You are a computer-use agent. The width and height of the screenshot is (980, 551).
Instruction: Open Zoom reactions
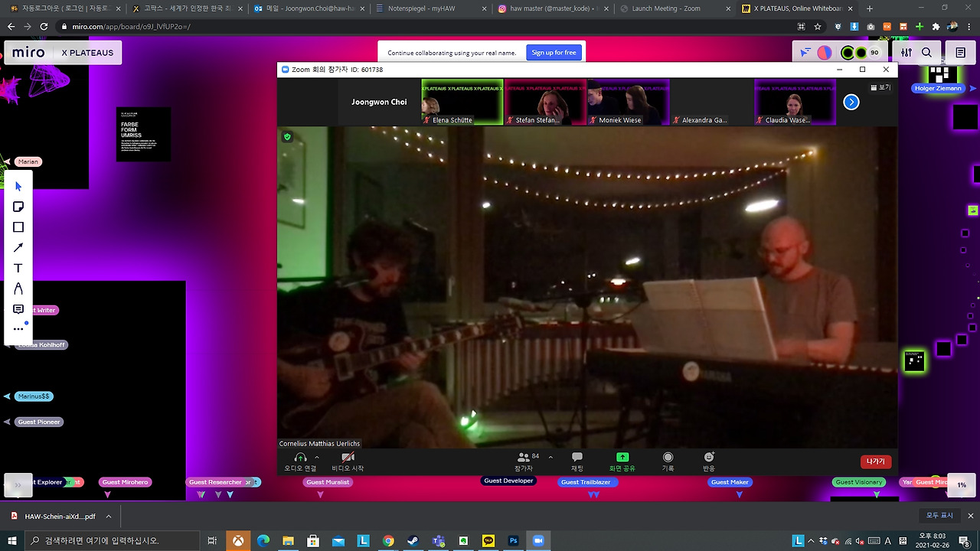pos(709,461)
